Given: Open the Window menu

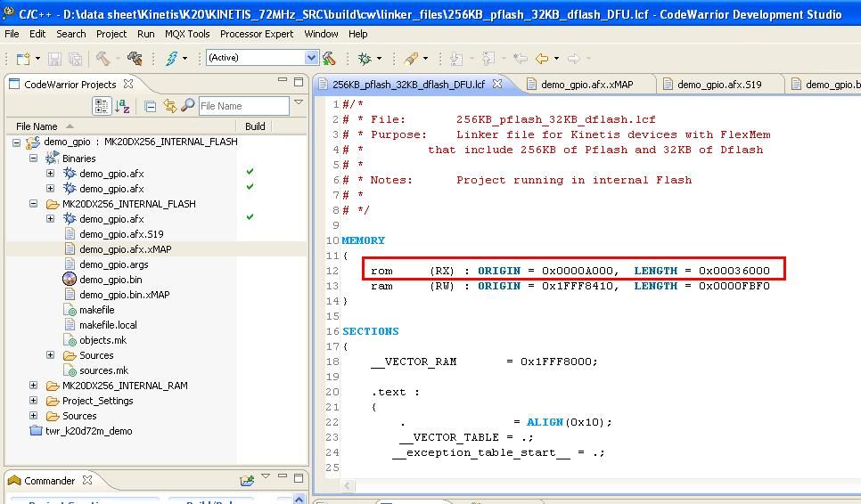Looking at the screenshot, I should tap(321, 34).
